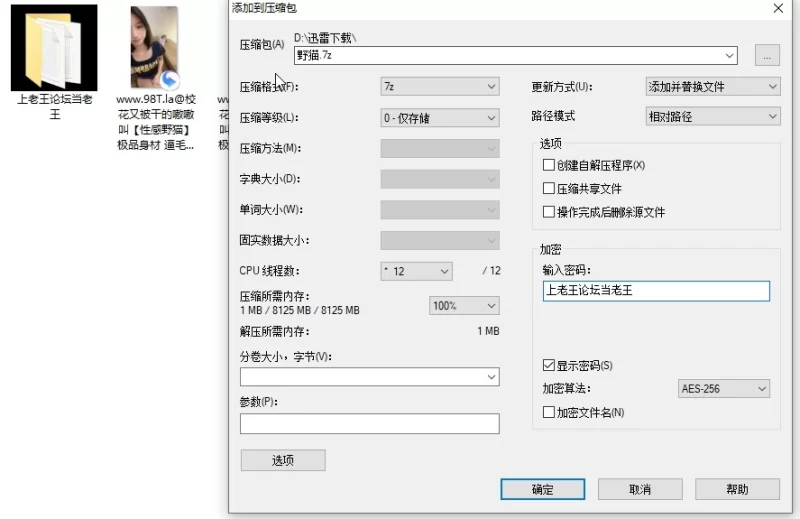
Task: Open the CPU 线程数 dropdown
Action: tap(416, 271)
